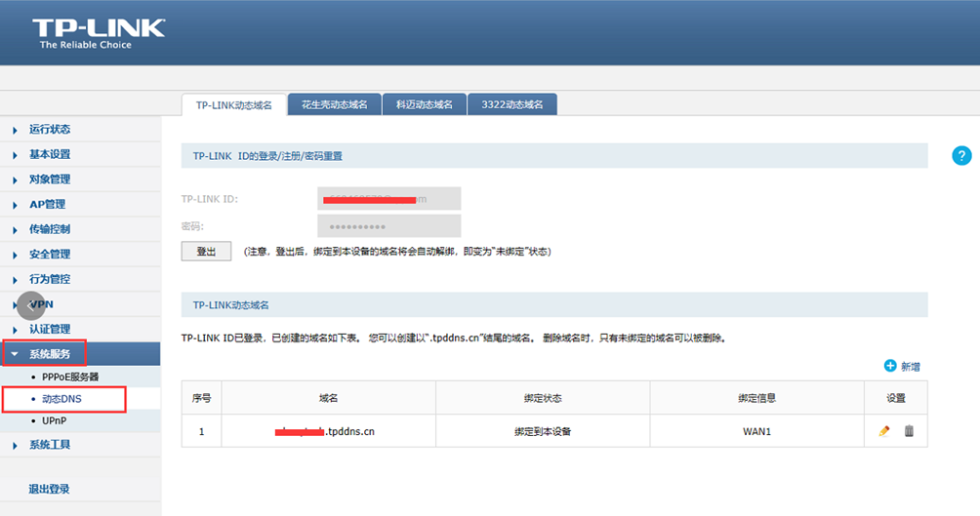Select 系统服务 in sidebar
The width and height of the screenshot is (980, 516).
point(50,354)
